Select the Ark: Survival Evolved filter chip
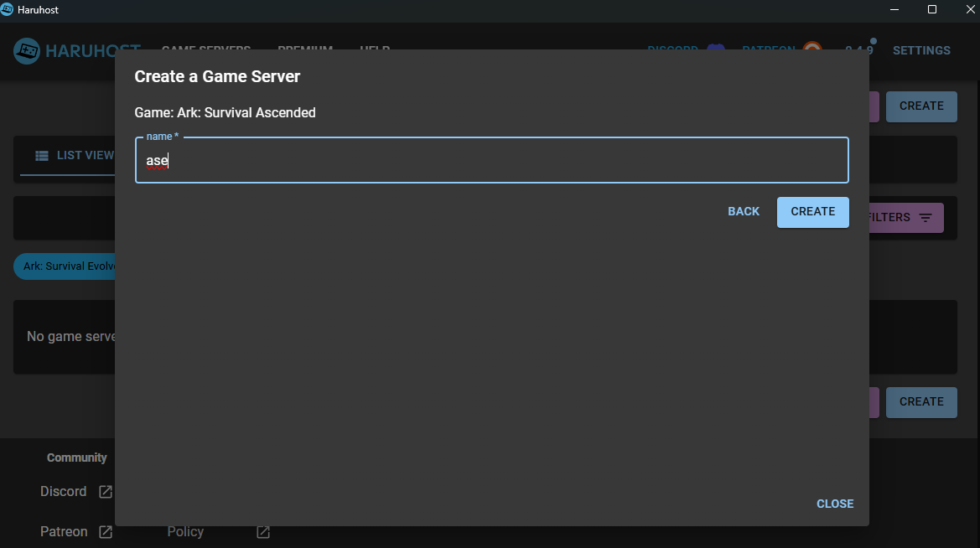 [65, 266]
